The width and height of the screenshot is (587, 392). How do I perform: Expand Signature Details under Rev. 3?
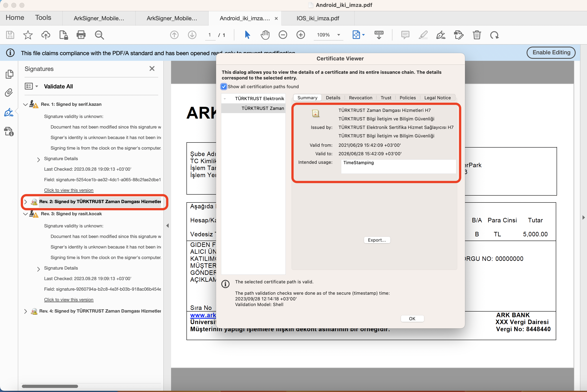coord(38,269)
